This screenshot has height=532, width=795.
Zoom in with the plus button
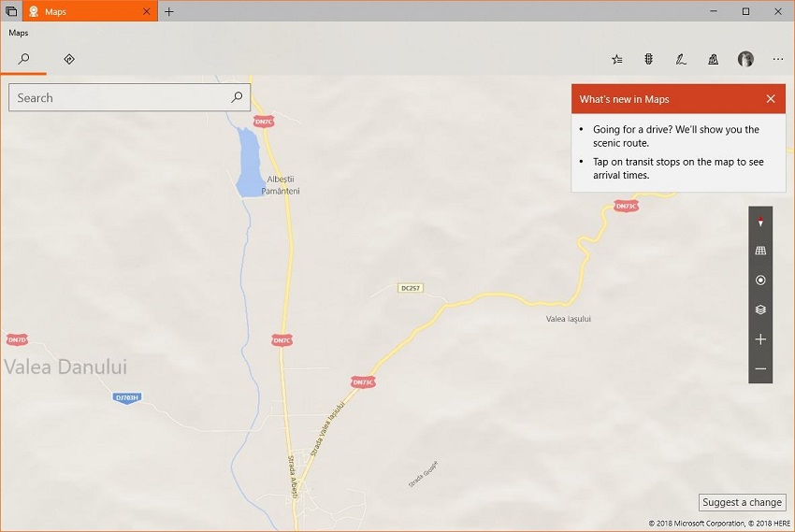click(x=760, y=339)
